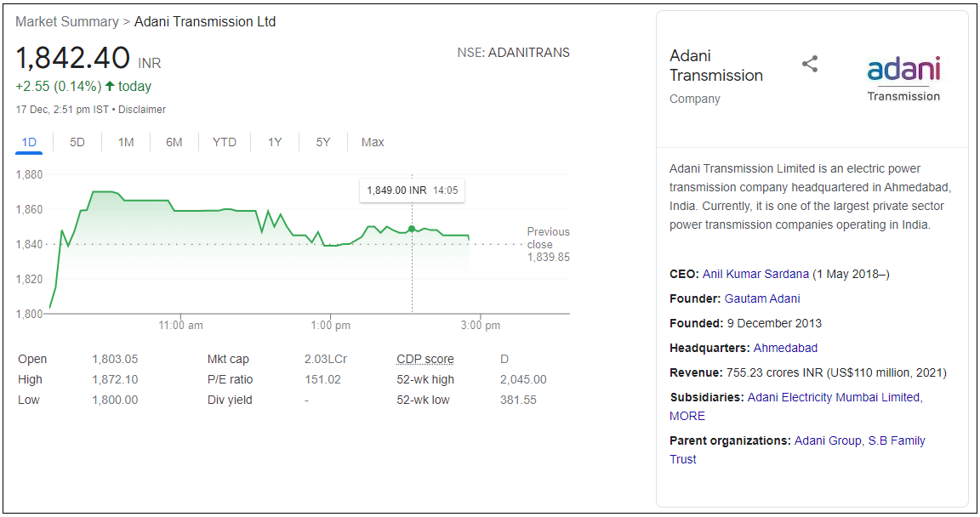Image resolution: width=980 pixels, height=517 pixels.
Task: Click the 52-wk low value 381.55
Action: pyautogui.click(x=518, y=400)
